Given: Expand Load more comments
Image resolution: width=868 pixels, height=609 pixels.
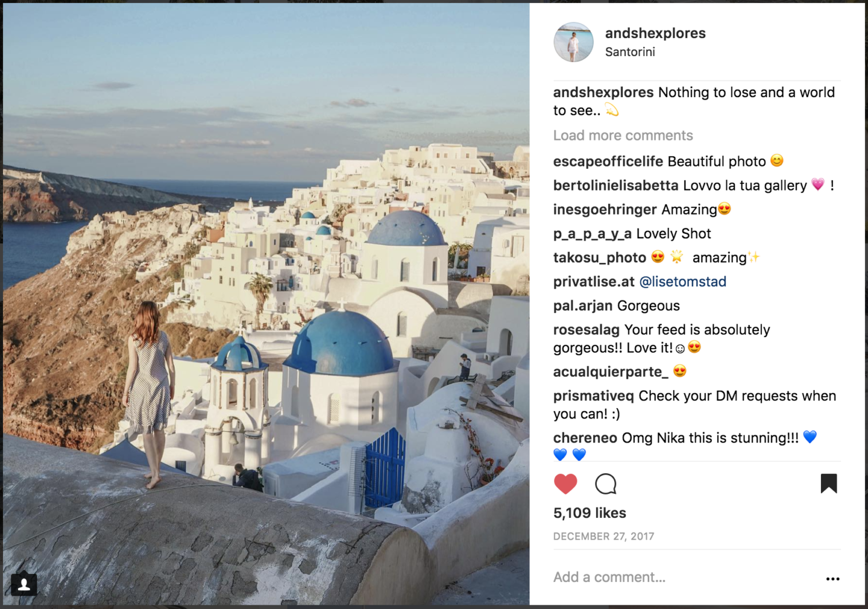Looking at the screenshot, I should (623, 136).
